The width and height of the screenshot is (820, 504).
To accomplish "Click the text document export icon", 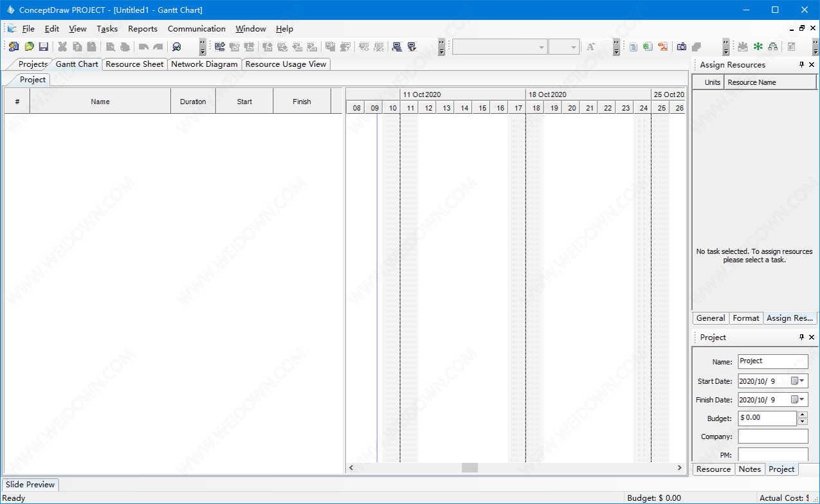I will coord(633,46).
